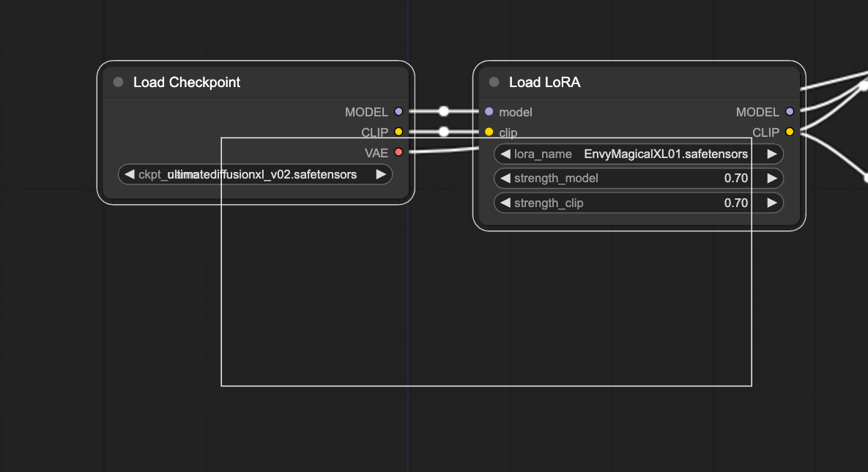Increase strength_model using its right arrow
Screen dimensions: 868x472
771,178
